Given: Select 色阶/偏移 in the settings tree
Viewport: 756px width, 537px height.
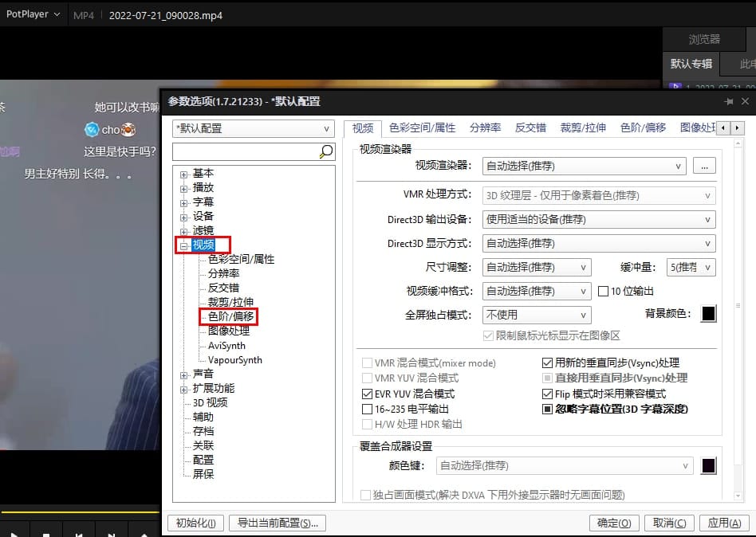Looking at the screenshot, I should click(x=229, y=316).
